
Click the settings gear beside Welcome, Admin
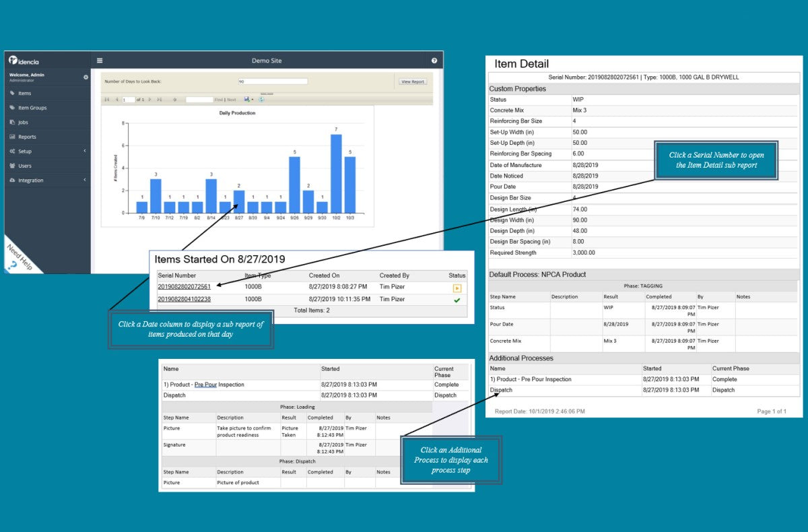pos(86,77)
